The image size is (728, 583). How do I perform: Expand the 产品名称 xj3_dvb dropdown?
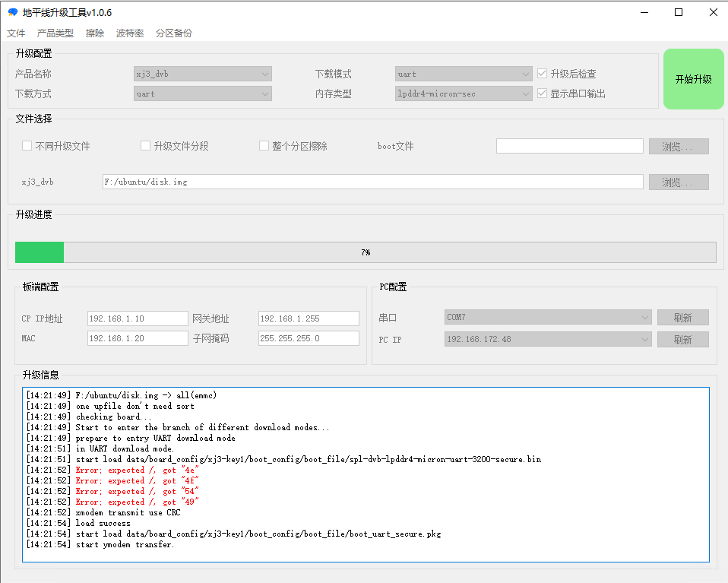[x=203, y=74]
